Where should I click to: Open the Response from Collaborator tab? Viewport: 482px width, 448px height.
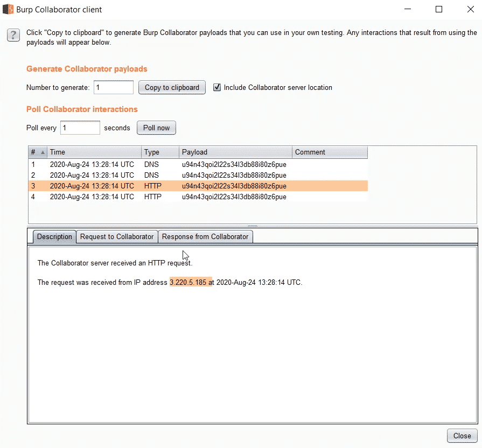[205, 236]
